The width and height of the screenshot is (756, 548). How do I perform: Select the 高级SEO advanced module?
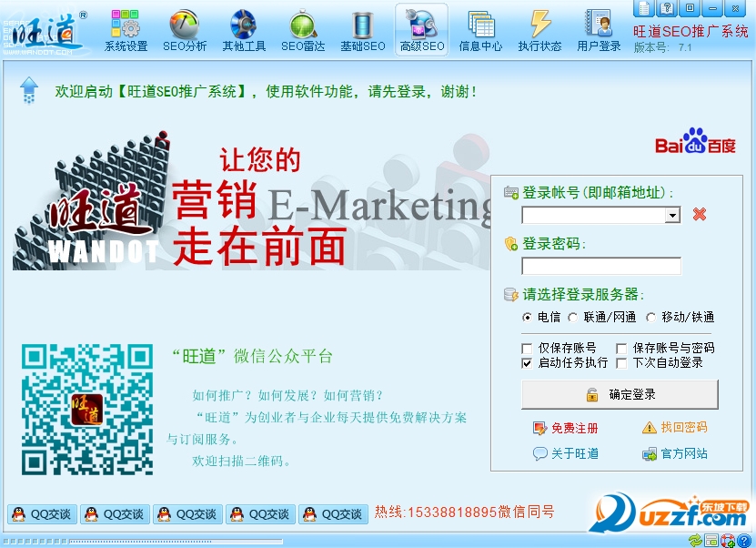(422, 30)
